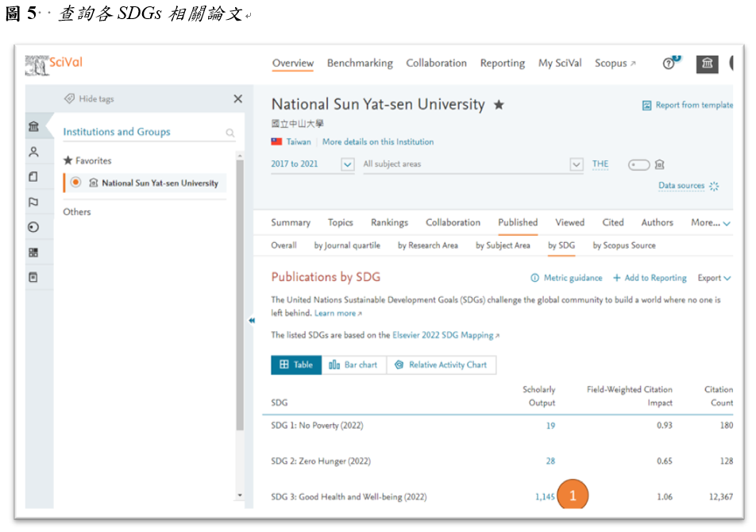This screenshot has width=756, height=532.
Task: Click the SciVal logo
Action: 53,64
